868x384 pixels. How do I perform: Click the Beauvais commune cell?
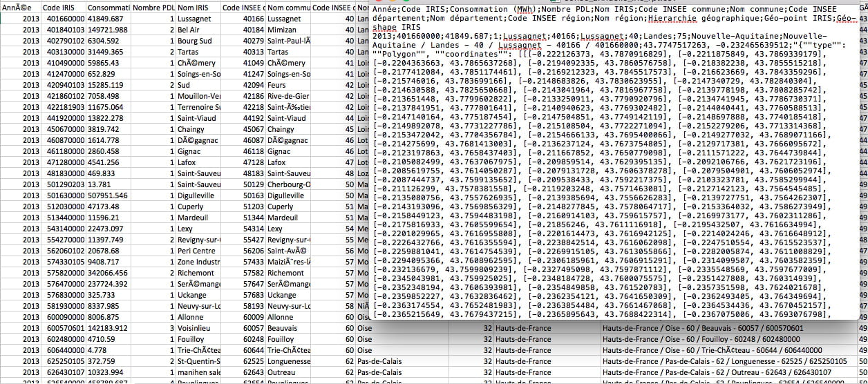coord(288,328)
